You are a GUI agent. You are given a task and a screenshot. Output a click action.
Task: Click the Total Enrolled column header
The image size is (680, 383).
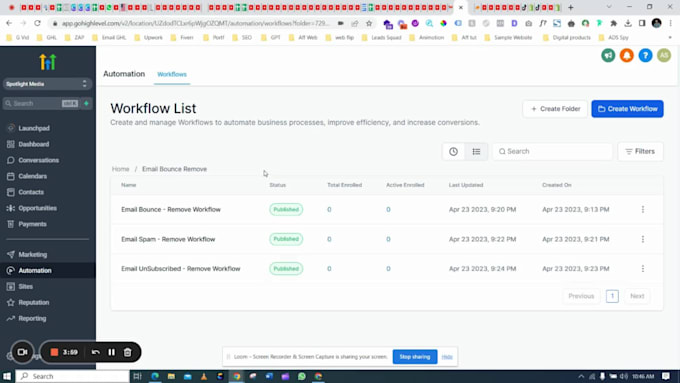point(344,185)
